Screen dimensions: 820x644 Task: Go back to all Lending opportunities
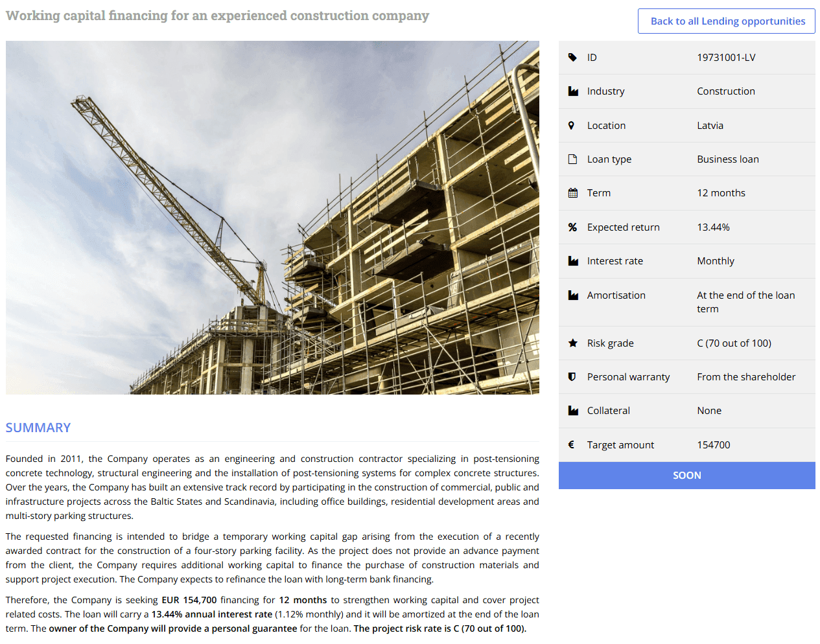(727, 21)
